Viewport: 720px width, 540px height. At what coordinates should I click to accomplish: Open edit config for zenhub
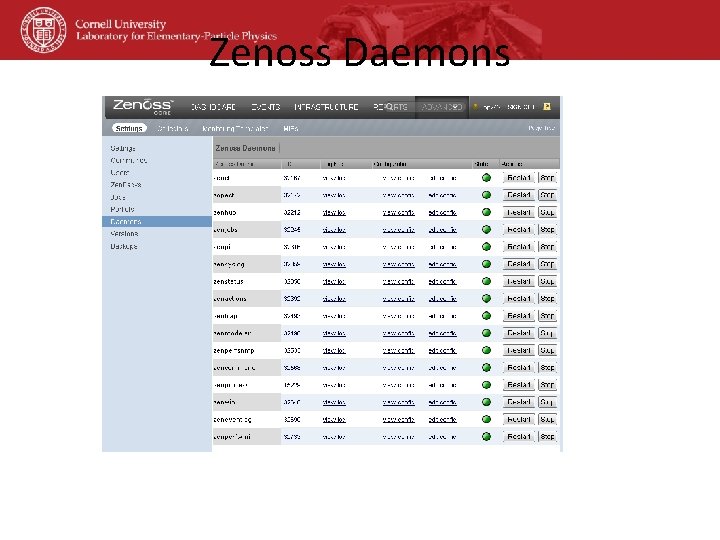442,213
